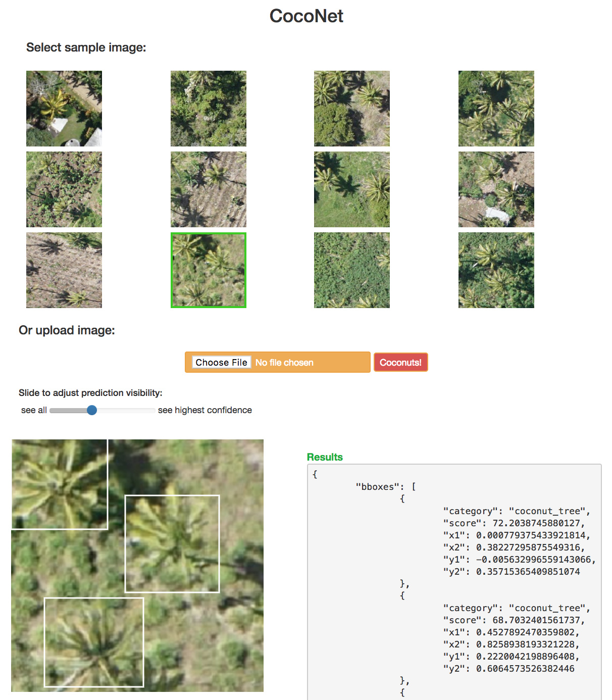Click the green-bordered selected sample image
Screen dimensions: 612x700
[x=208, y=270]
